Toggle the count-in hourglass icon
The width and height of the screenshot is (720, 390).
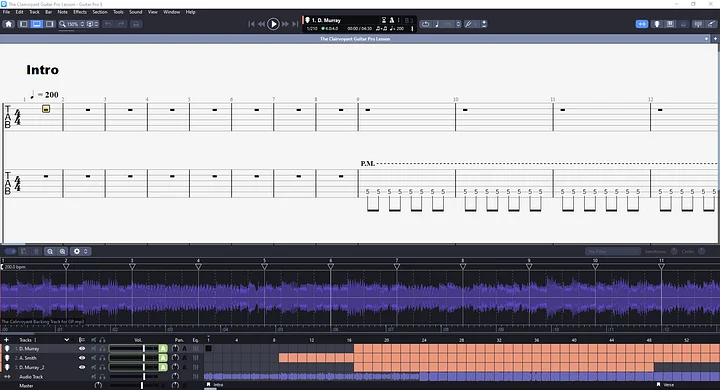coord(384,20)
